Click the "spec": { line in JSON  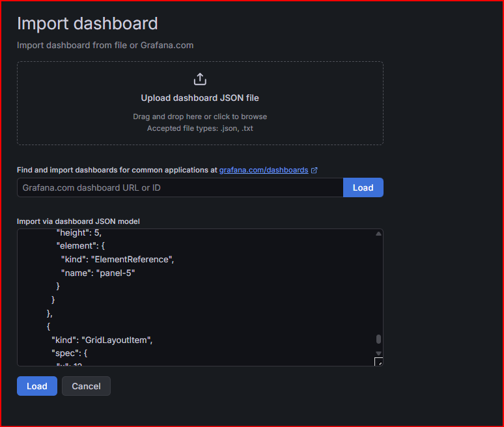[70, 353]
